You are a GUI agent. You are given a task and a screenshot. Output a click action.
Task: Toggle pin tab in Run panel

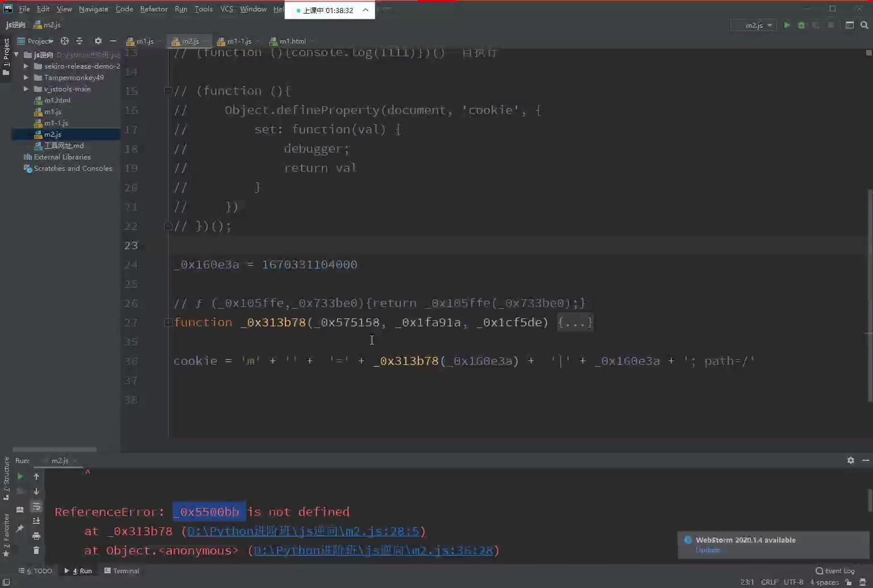(20, 528)
